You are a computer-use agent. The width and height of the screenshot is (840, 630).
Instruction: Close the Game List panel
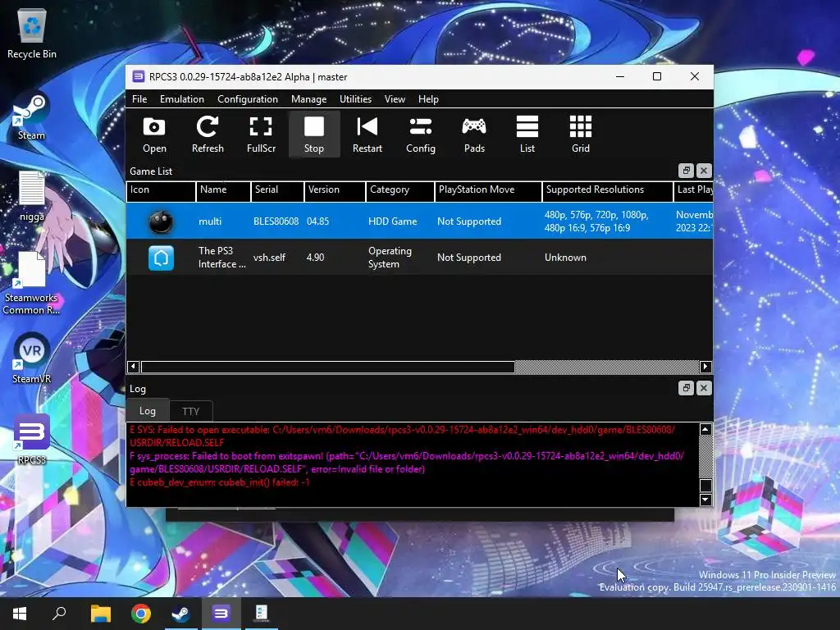(704, 171)
